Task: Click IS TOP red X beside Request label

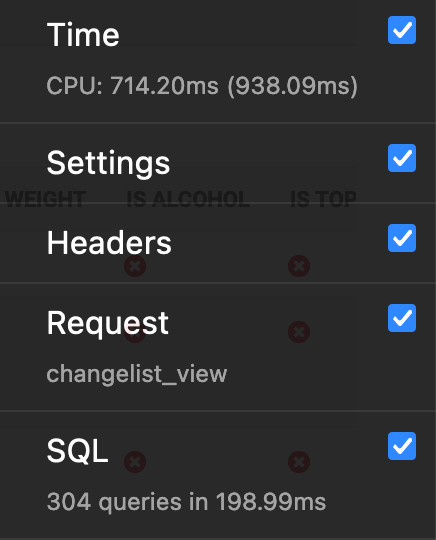Action: [x=299, y=332]
